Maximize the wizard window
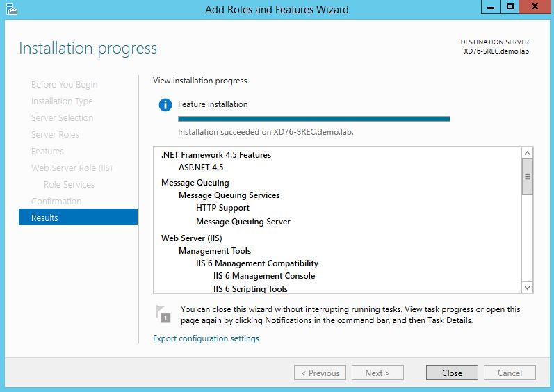 click(510, 6)
